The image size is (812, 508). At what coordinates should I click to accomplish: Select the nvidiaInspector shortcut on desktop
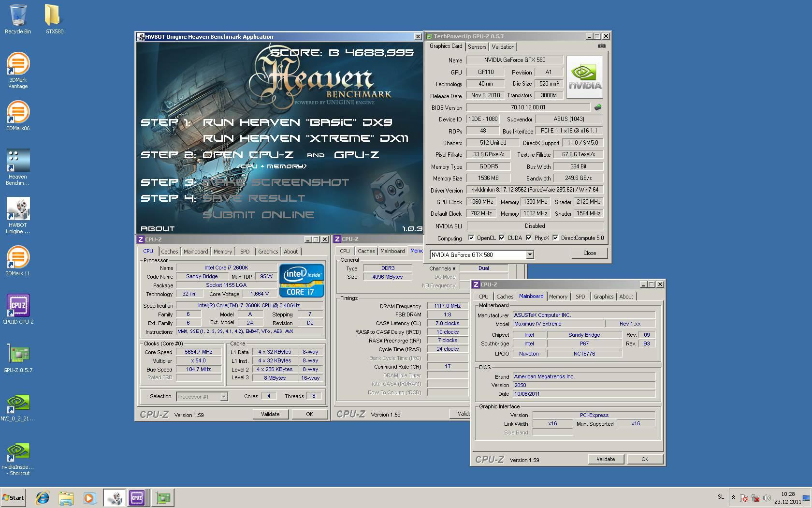pos(18,459)
